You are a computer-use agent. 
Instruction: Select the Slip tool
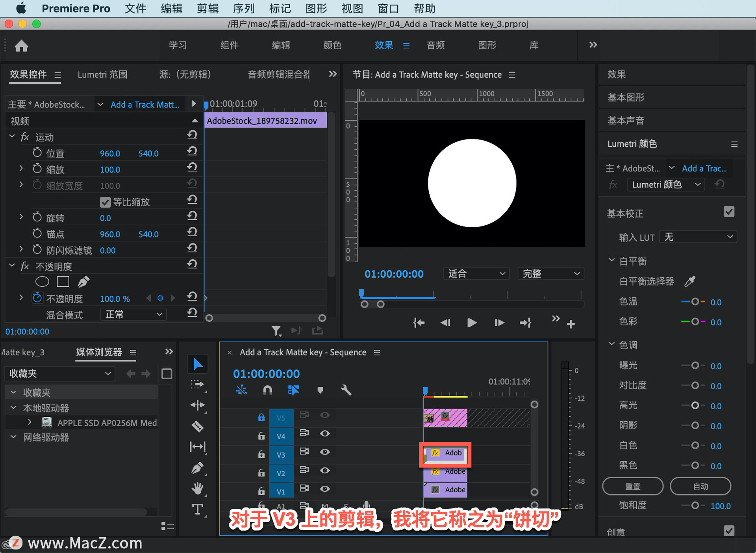[197, 447]
